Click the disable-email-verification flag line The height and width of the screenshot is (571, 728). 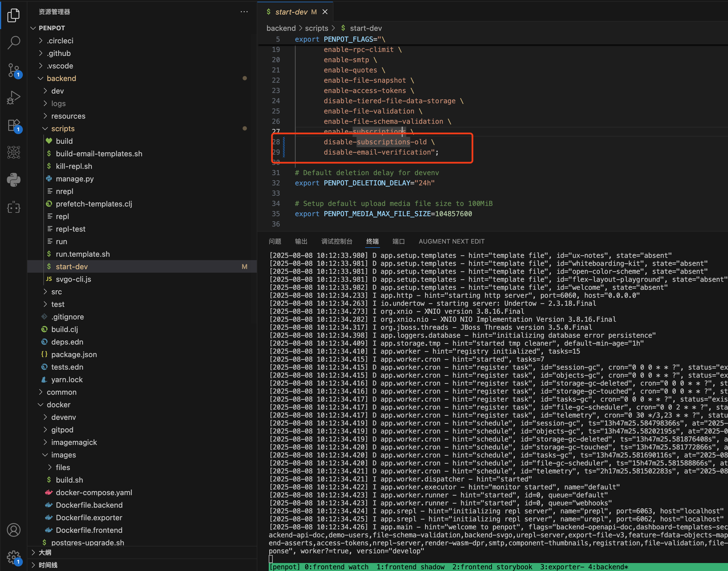[x=381, y=152]
